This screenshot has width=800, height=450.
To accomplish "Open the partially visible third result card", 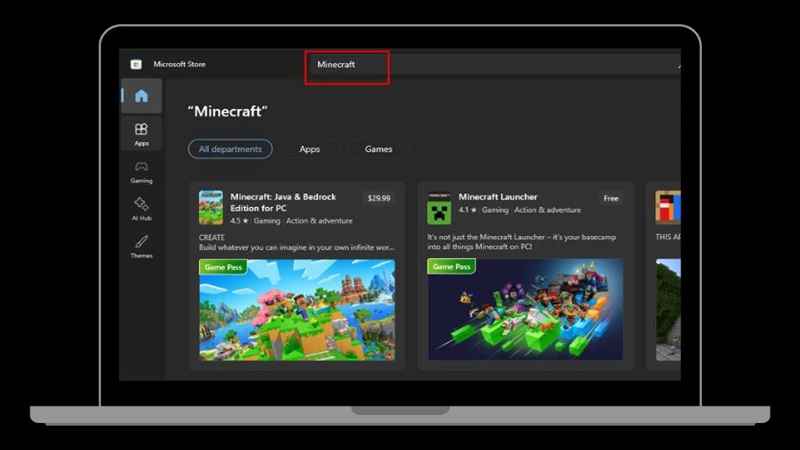I will tap(667, 280).
